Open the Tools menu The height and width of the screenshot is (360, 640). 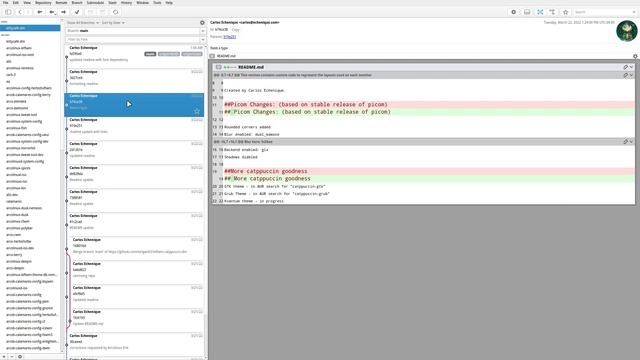(x=157, y=3)
